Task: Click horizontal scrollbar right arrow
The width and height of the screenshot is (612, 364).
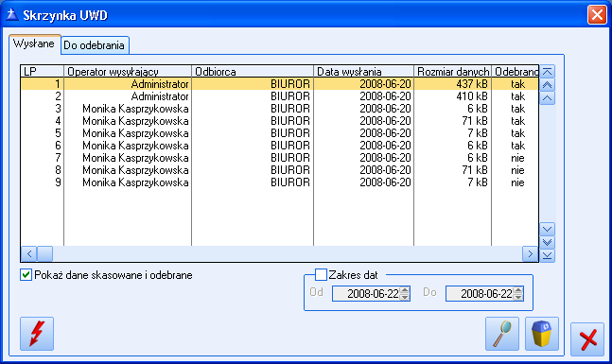Action: (x=530, y=254)
